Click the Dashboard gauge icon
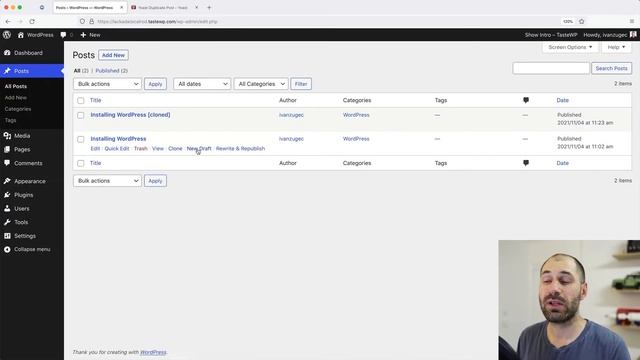This screenshot has width=640, height=360. pyautogui.click(x=7, y=53)
